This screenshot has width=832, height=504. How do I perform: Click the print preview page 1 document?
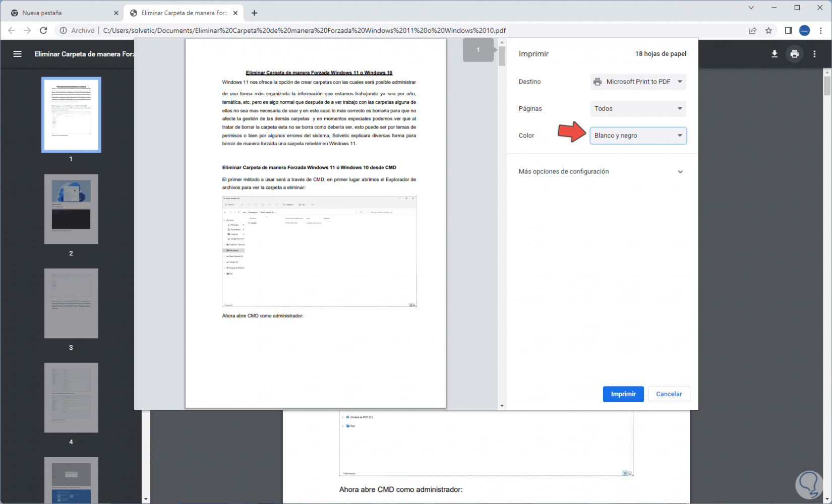(x=316, y=223)
